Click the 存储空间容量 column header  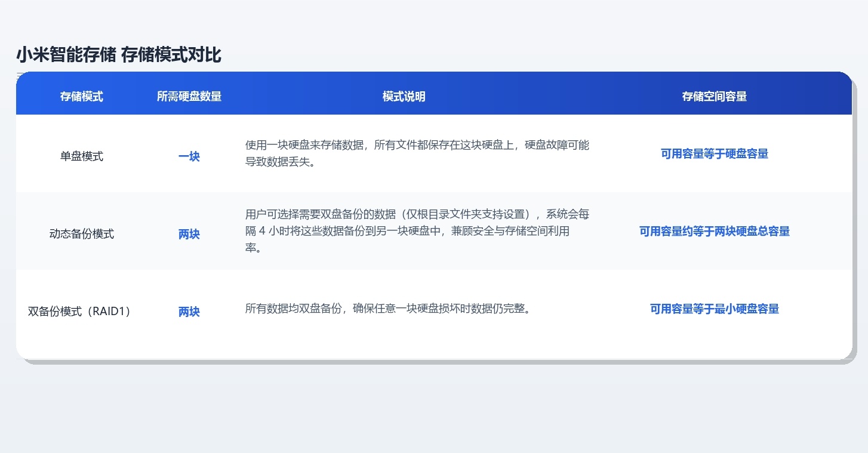715,96
